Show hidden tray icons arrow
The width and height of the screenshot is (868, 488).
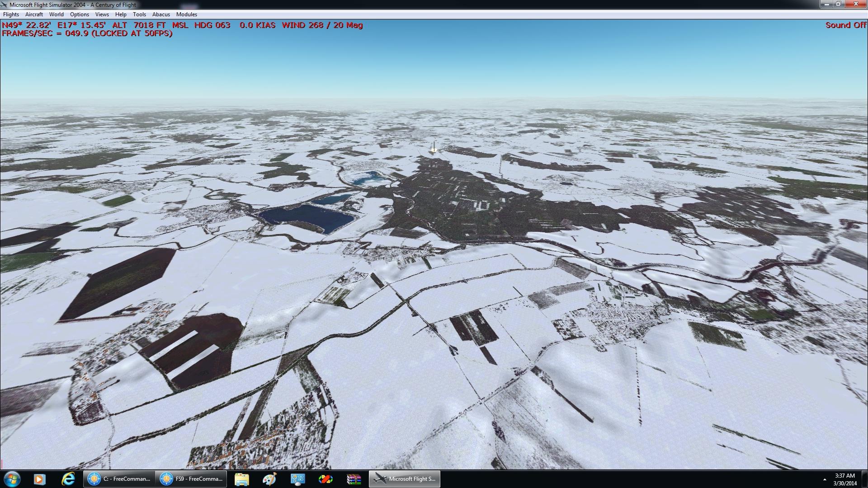coord(825,479)
